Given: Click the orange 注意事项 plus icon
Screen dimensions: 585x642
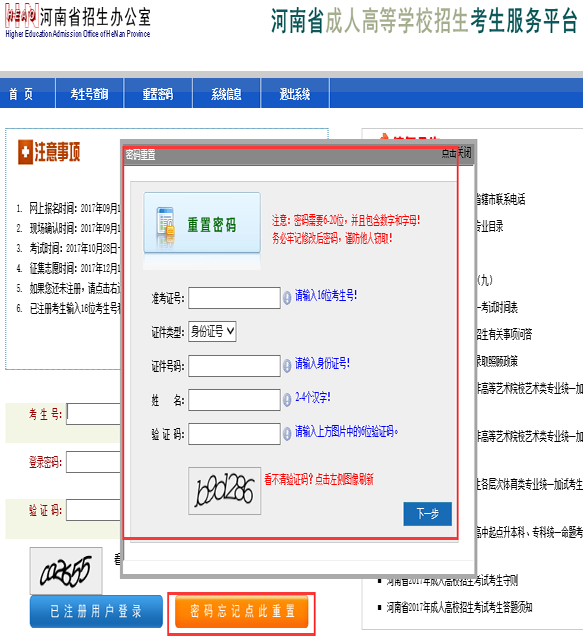Looking at the screenshot, I should pos(25,152).
